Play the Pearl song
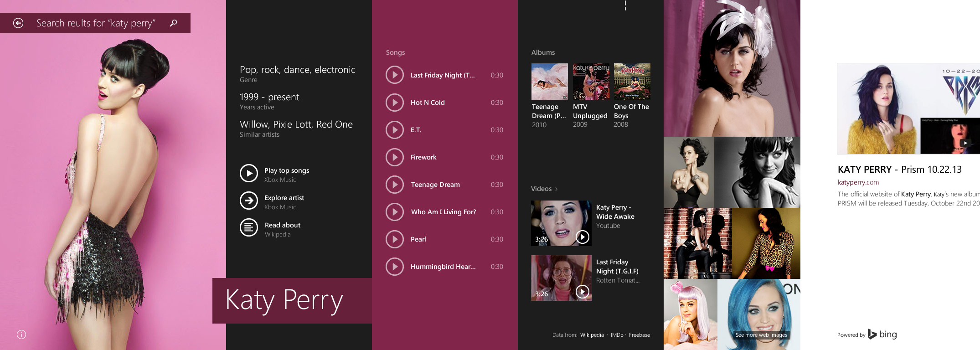Screen dimensions: 980x350 click(x=395, y=239)
